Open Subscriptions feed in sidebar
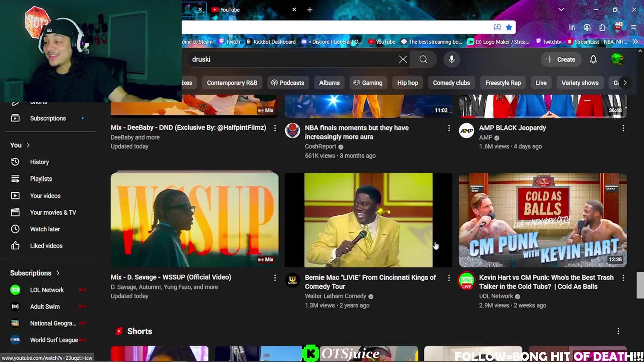644x362 pixels. [49, 118]
